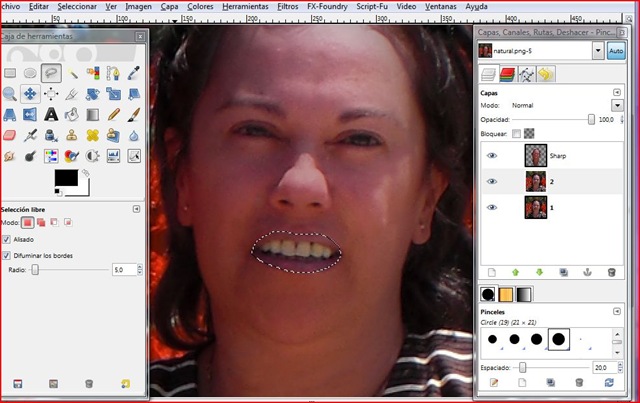Open the Brightness-Contrast tool

coord(93,156)
